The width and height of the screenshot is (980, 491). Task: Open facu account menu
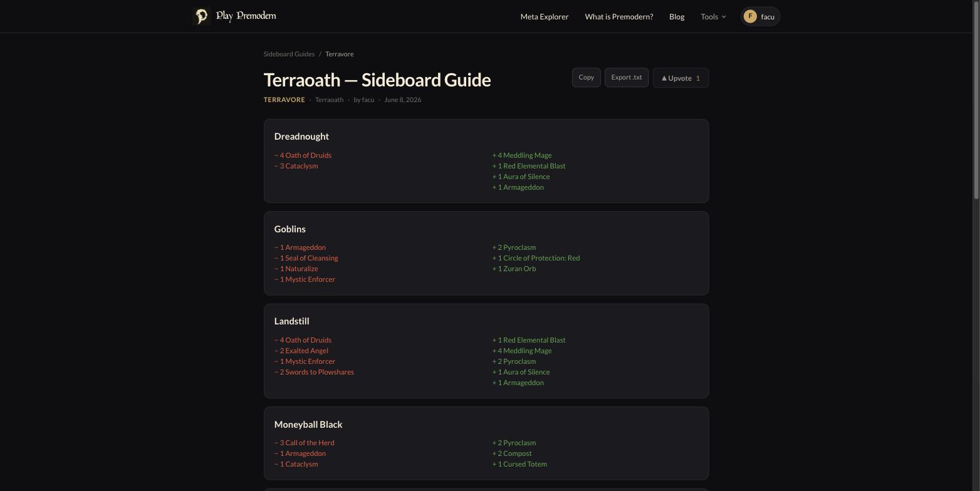tap(761, 17)
